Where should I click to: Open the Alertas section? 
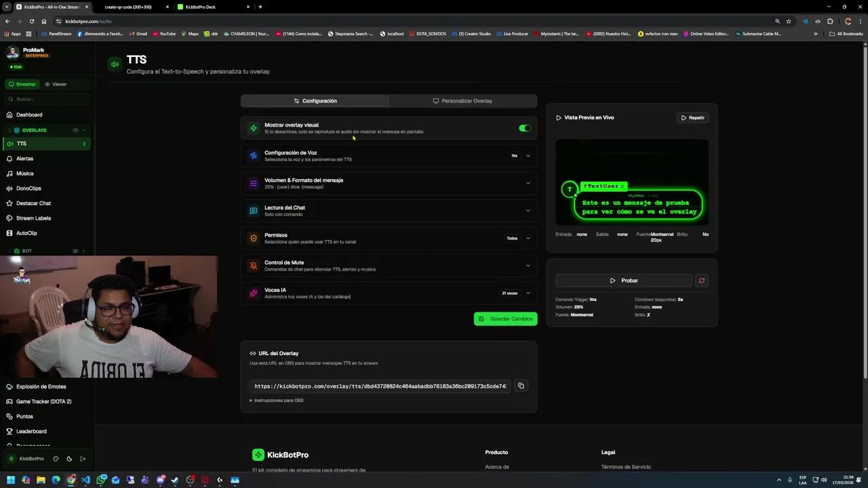pos(47,159)
